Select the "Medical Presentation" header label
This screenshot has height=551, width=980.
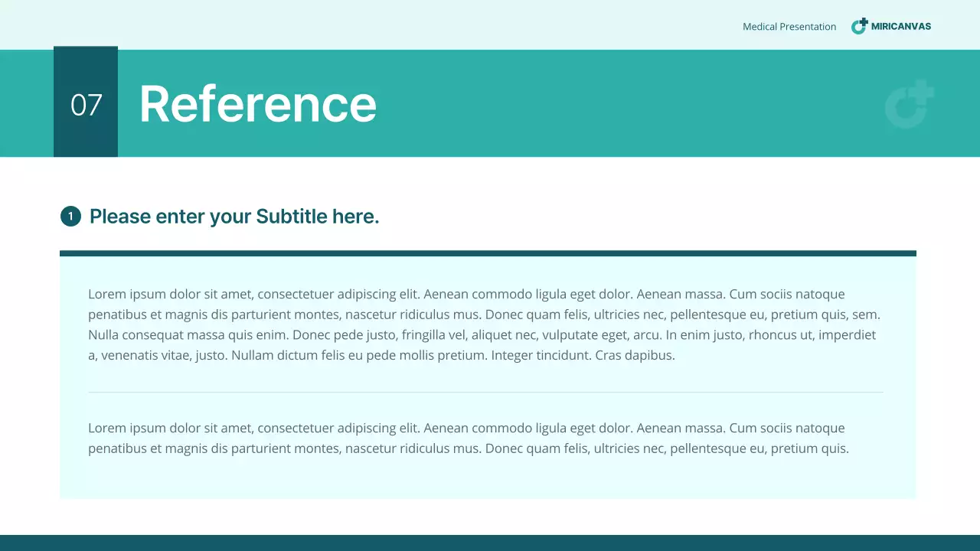coord(789,27)
